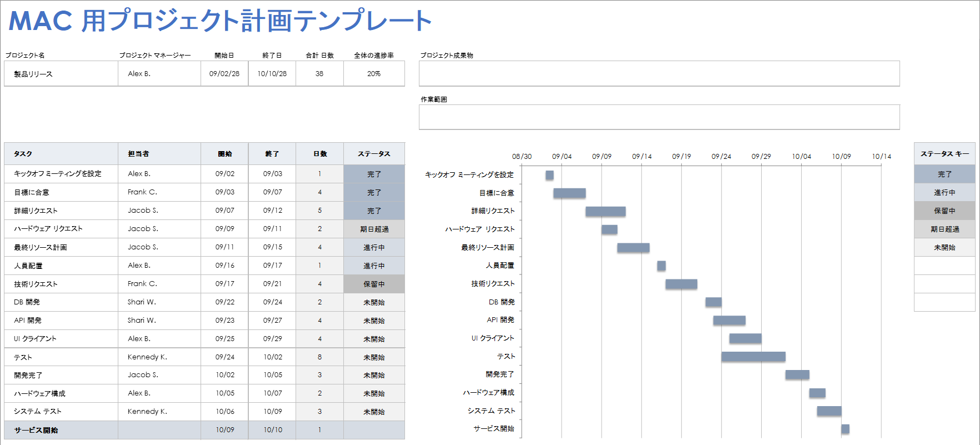Screen dimensions: 980x445
Task: Click DB 開発 task cell in table
Action: point(61,302)
